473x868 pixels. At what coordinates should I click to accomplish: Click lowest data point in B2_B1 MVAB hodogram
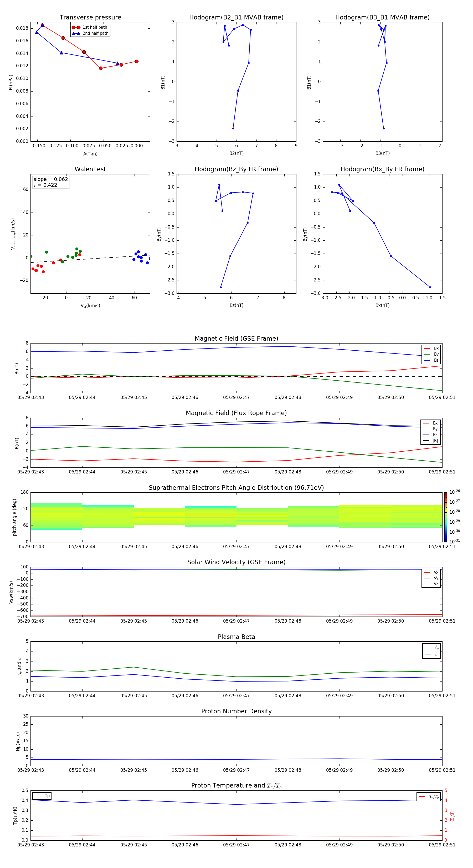233,128
